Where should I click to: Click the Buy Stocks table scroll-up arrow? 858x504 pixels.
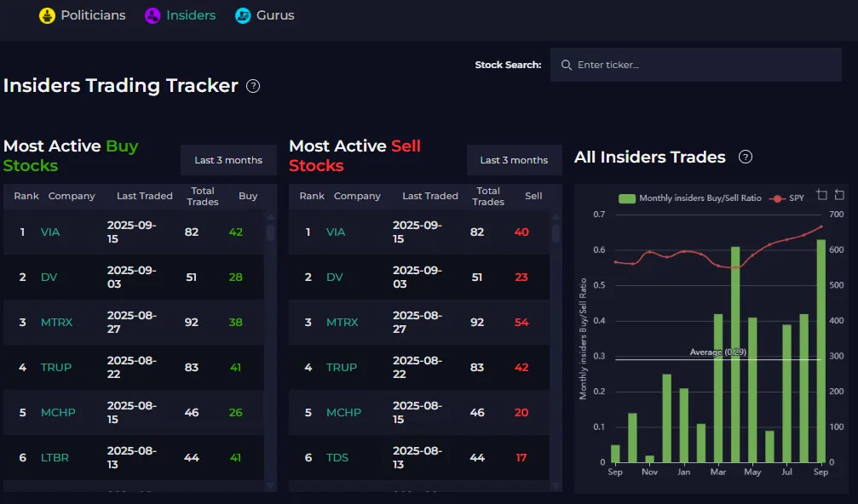(x=270, y=218)
